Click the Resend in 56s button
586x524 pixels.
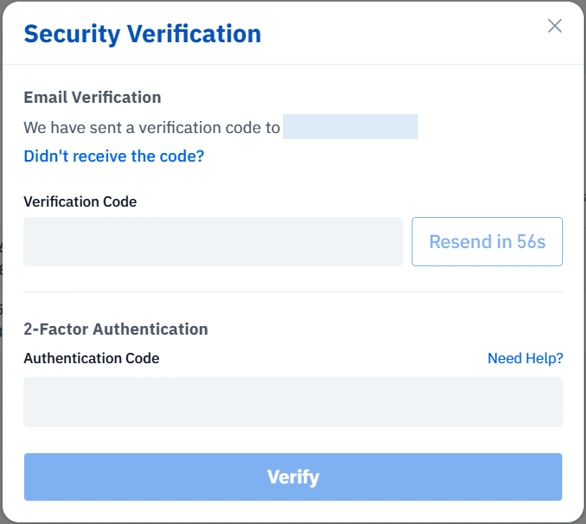coord(487,241)
